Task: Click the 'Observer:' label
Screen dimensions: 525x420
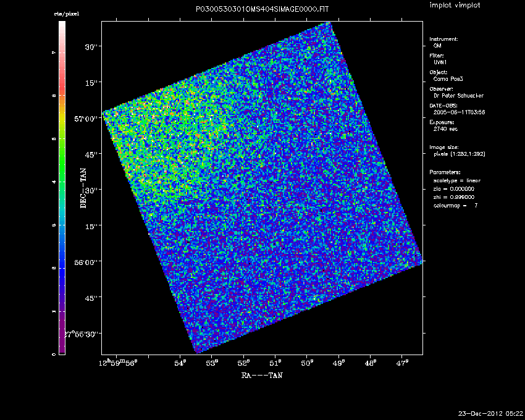Action: point(441,89)
